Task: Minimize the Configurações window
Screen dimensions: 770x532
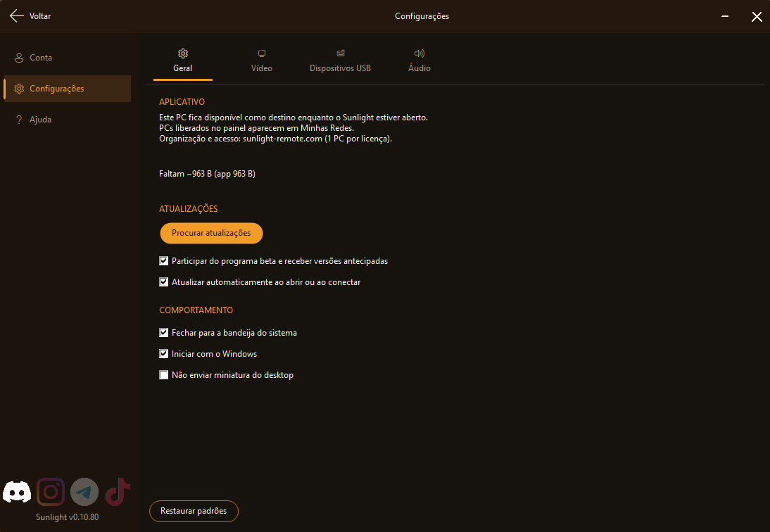Action: pyautogui.click(x=725, y=16)
